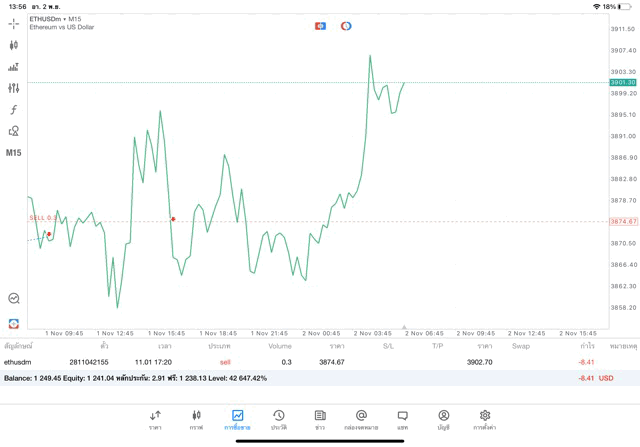The image size is (640, 447).
Task: Tap the SELL 0.3 order line label
Action: (42, 217)
